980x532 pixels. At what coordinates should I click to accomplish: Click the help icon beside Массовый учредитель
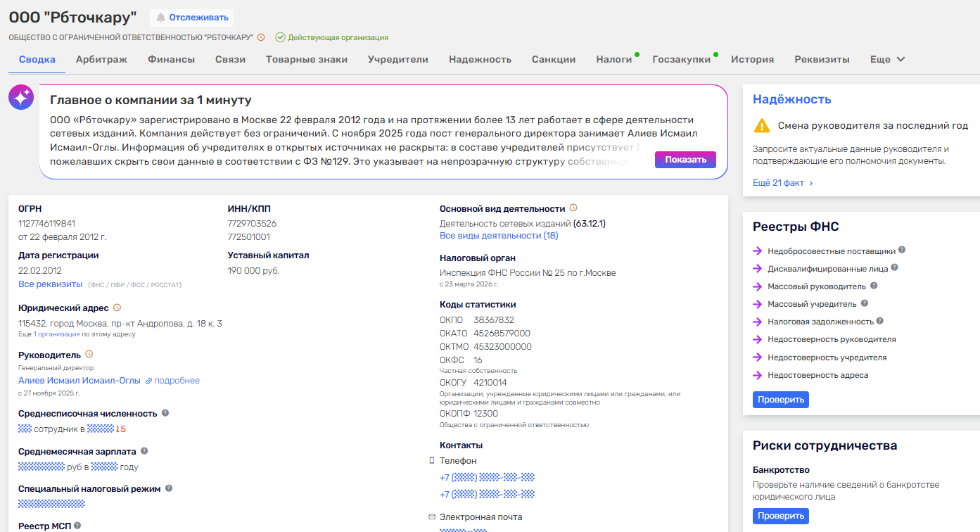coord(865,303)
